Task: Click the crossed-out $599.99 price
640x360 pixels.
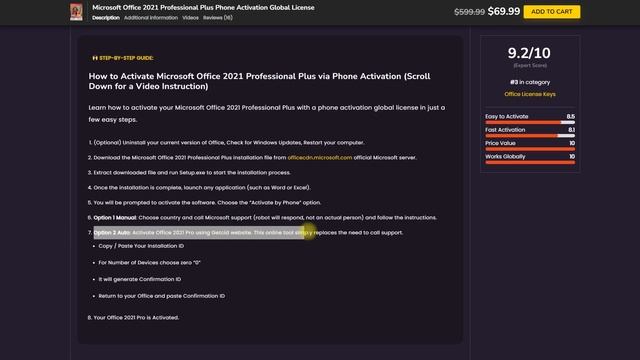Action: click(469, 12)
